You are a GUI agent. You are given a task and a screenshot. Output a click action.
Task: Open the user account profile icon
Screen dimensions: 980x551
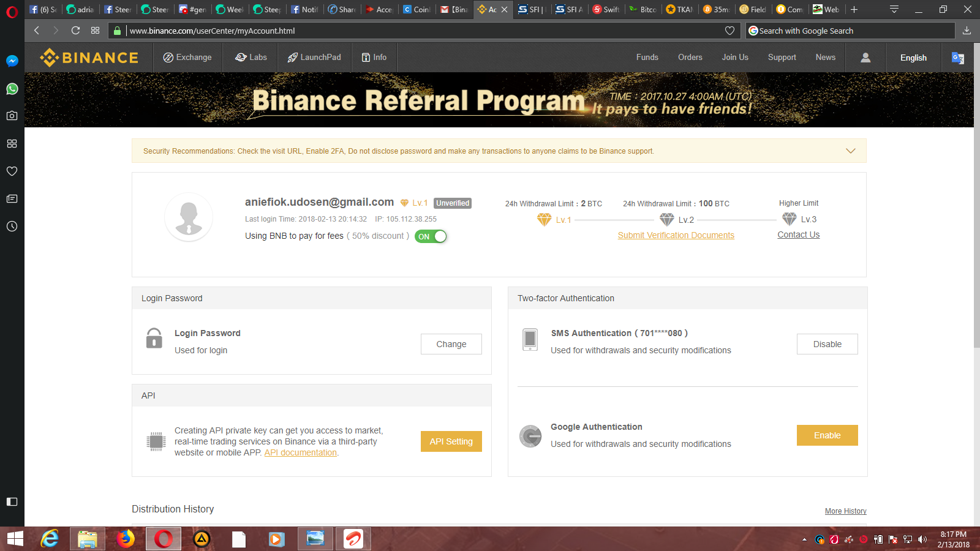point(865,58)
